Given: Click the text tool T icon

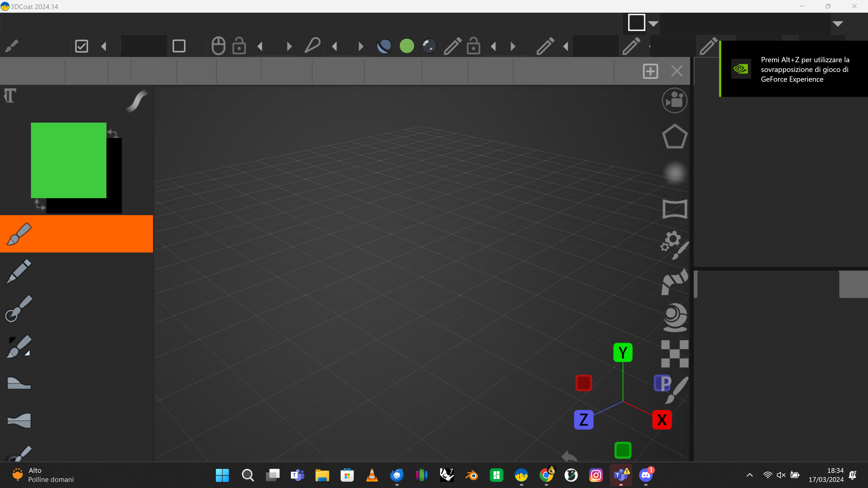Looking at the screenshot, I should [10, 95].
